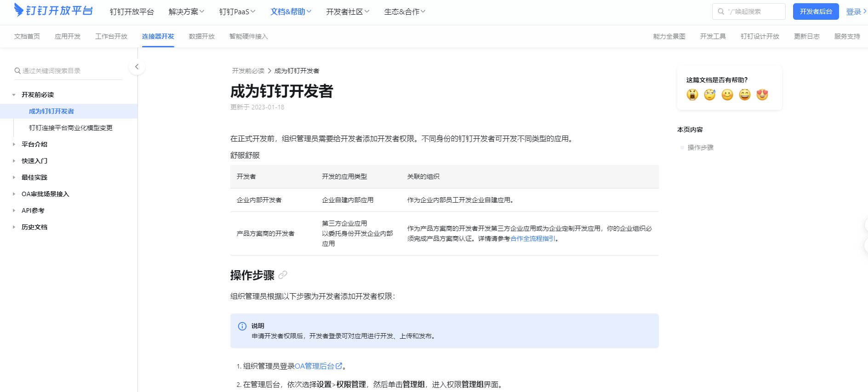
Task: Open 能力全景图 link
Action: tap(669, 36)
